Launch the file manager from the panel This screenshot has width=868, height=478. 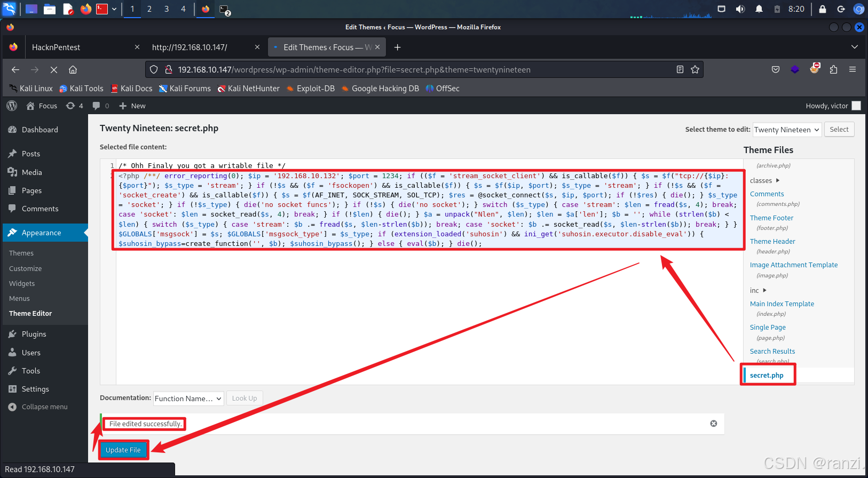click(x=50, y=9)
